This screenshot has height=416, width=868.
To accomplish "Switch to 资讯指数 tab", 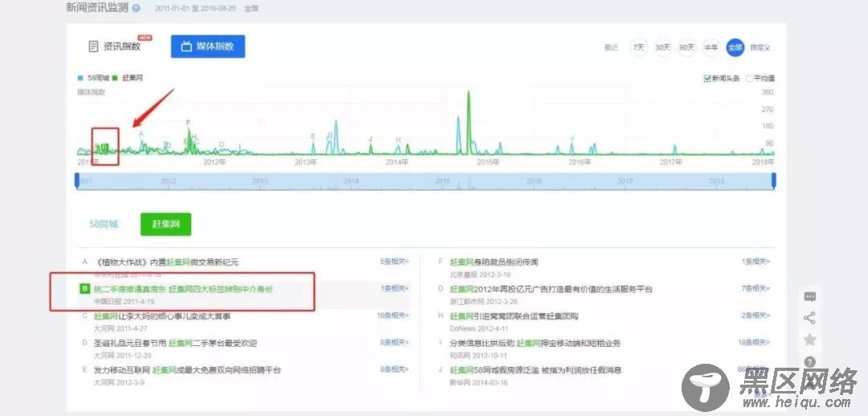I will click(x=115, y=47).
